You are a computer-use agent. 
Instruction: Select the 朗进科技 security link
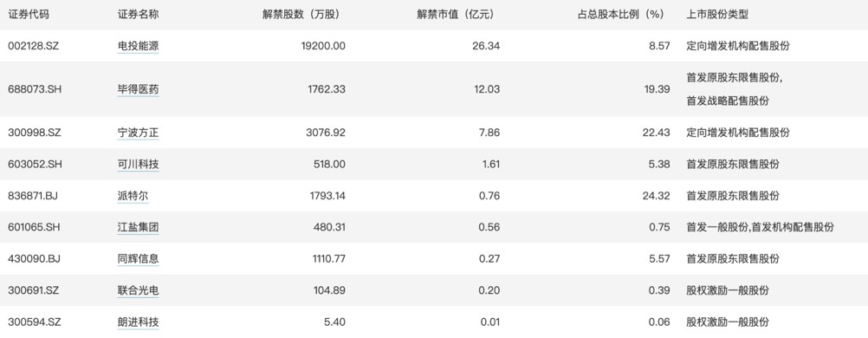(x=139, y=322)
